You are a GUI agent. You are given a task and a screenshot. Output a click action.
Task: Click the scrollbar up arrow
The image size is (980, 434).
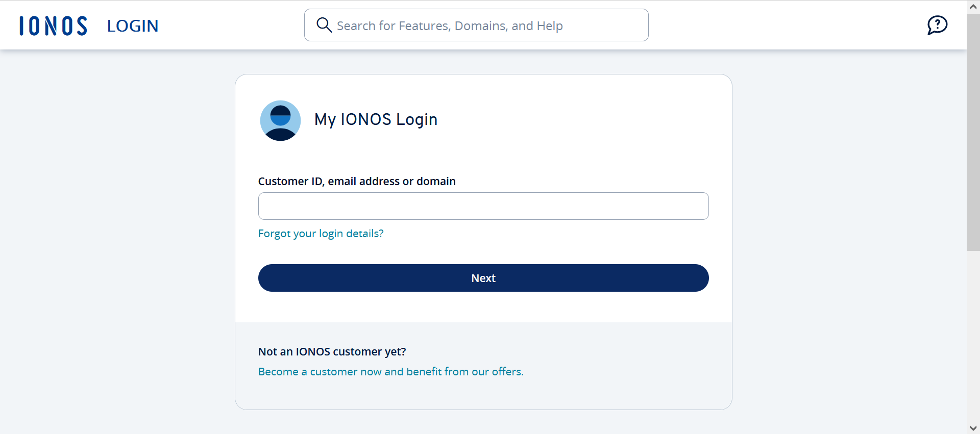[x=973, y=7]
